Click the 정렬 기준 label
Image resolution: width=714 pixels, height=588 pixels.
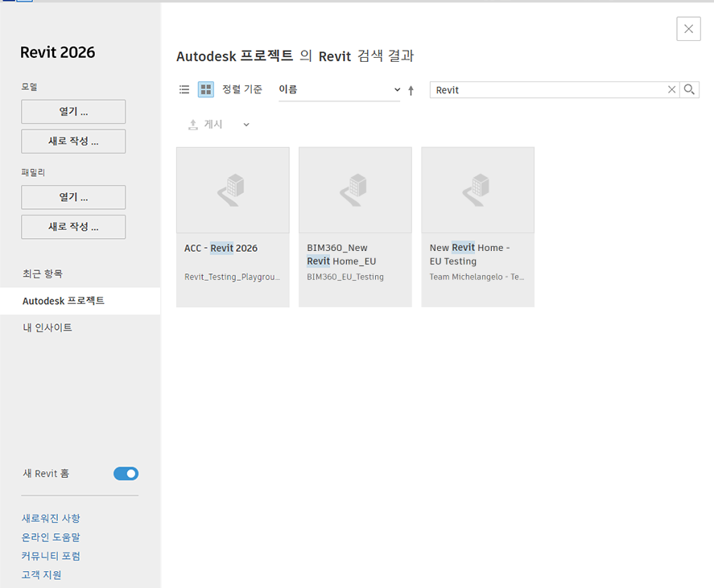tap(242, 89)
